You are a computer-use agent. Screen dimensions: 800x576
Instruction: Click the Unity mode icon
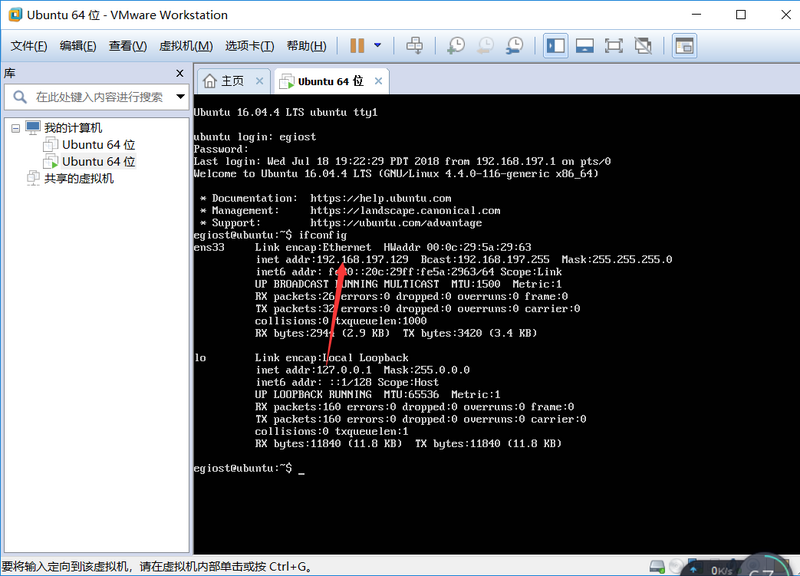point(643,46)
